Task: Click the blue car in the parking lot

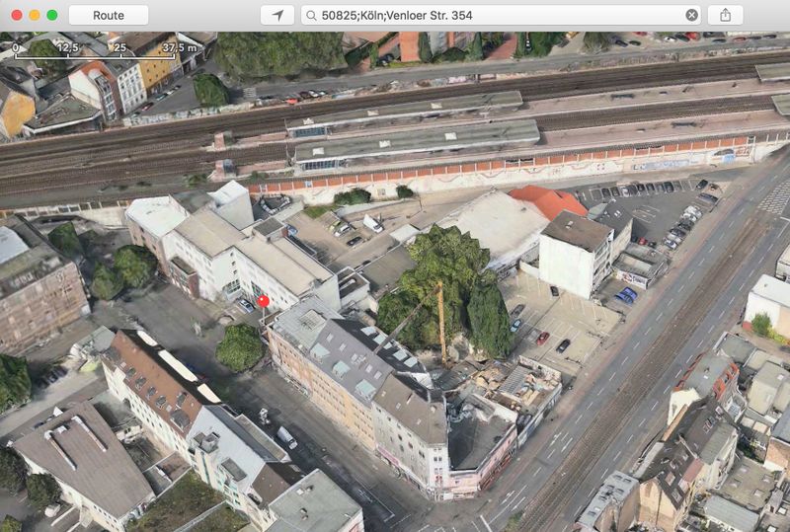Action: coord(626,294)
